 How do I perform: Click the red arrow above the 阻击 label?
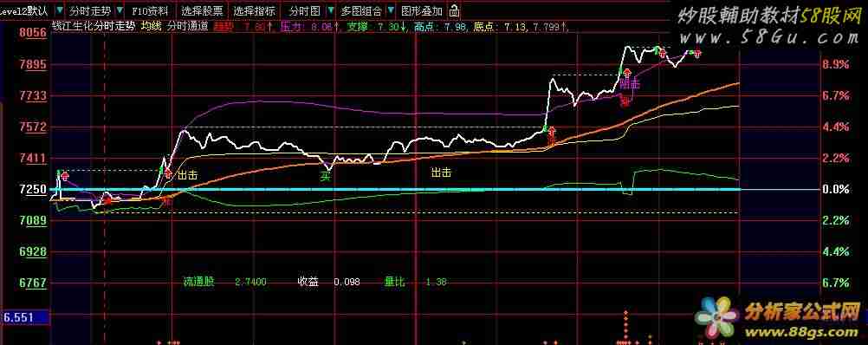[626, 73]
